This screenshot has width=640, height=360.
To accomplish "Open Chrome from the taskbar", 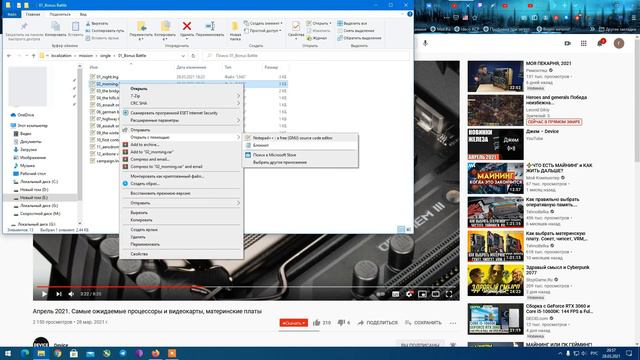I will (58, 353).
